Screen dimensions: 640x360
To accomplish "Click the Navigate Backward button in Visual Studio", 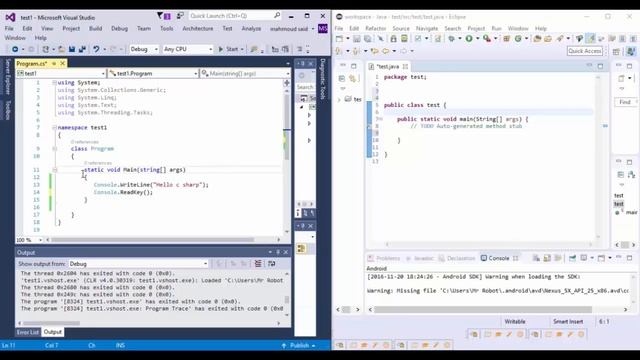I will 15,49.
